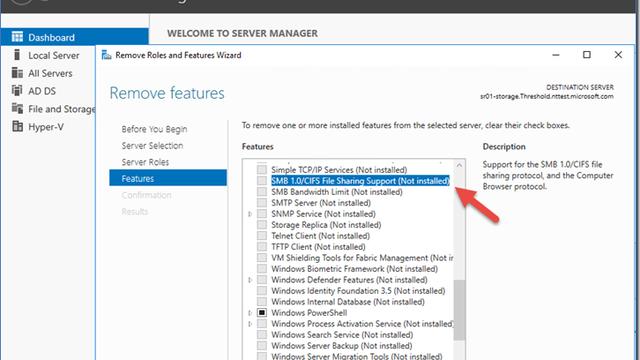Select Windows Search Service row
Viewport: 640px width, 360px height.
click(x=342, y=335)
